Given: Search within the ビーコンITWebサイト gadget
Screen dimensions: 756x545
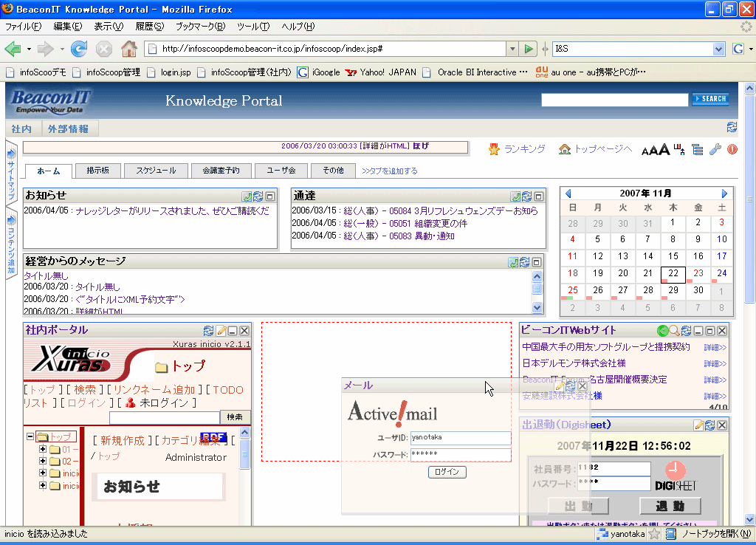Looking at the screenshot, I should point(674,330).
